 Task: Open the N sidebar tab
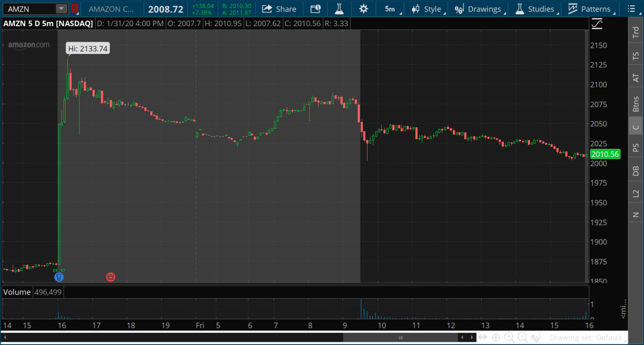tap(636, 214)
